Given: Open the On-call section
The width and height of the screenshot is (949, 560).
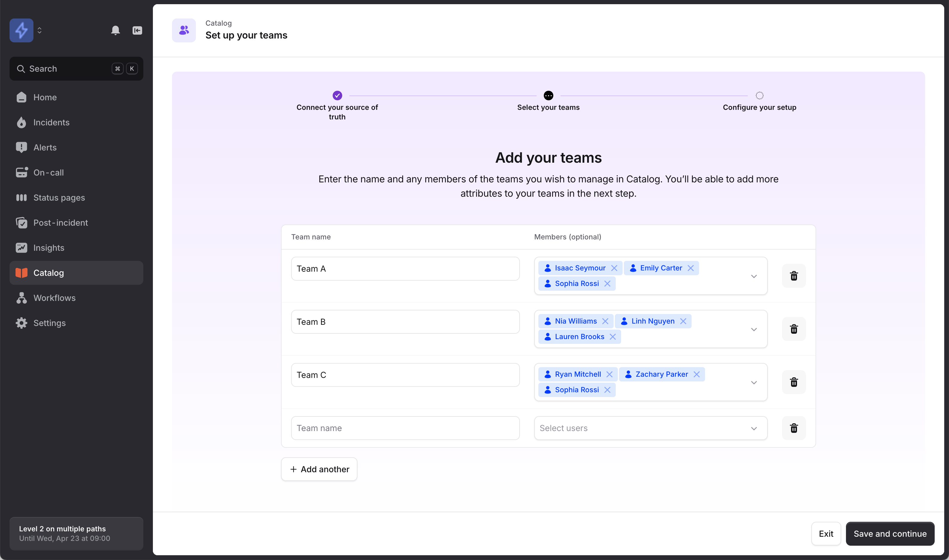Looking at the screenshot, I should (x=48, y=173).
